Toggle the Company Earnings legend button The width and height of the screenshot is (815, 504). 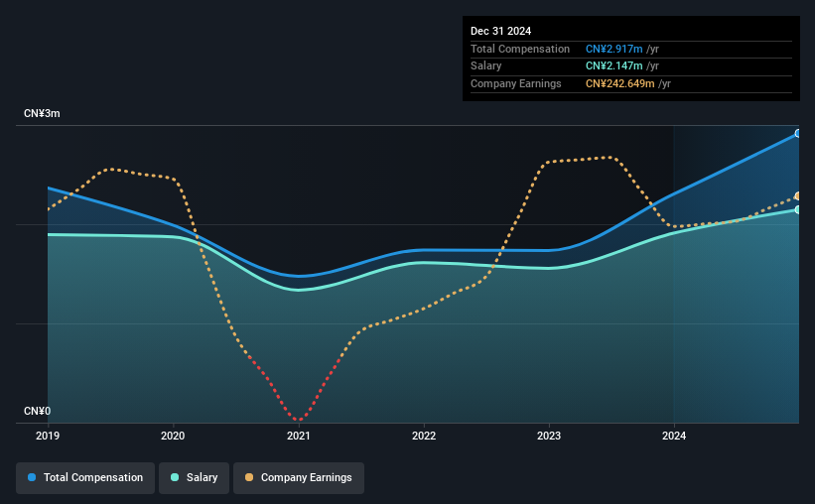coord(299,478)
